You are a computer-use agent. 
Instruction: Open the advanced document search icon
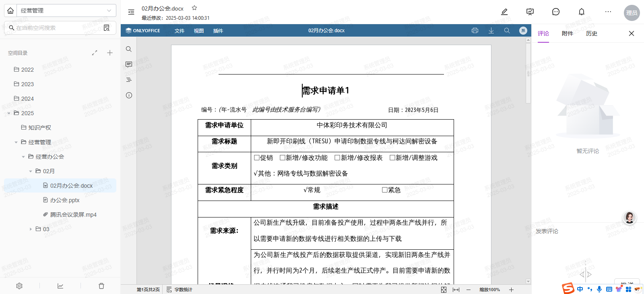pos(107,28)
